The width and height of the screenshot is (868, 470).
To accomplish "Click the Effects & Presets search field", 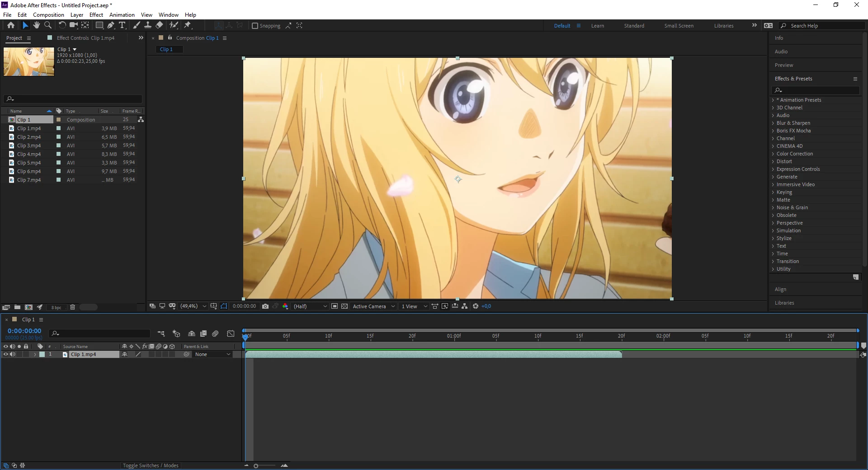I will pyautogui.click(x=816, y=90).
